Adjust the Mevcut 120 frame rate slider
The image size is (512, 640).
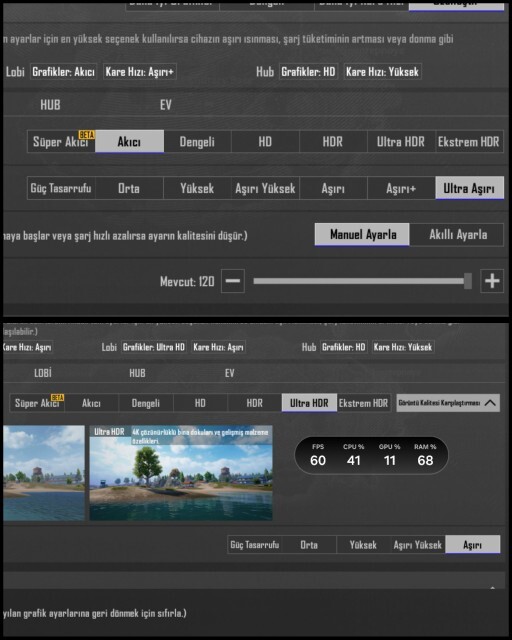tap(363, 281)
